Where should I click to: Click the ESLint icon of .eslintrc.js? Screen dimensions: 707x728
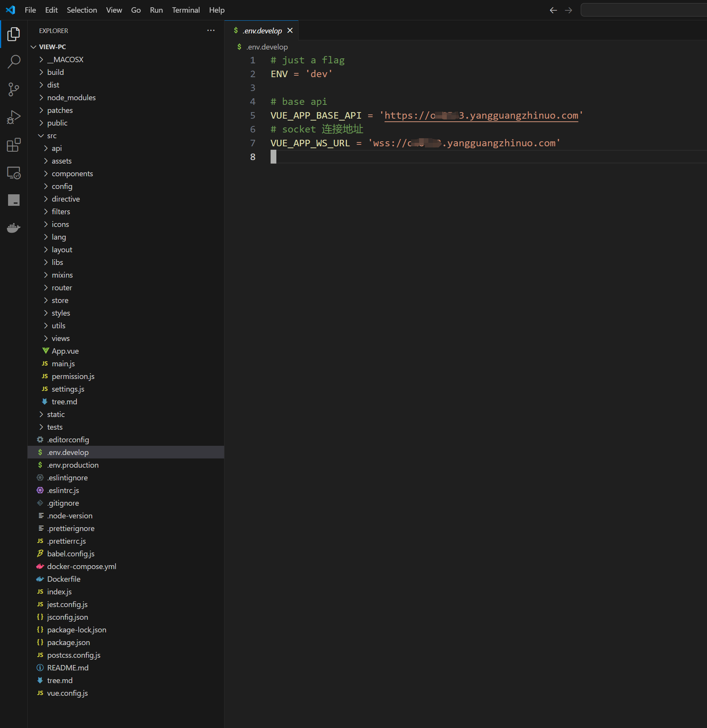coord(40,490)
